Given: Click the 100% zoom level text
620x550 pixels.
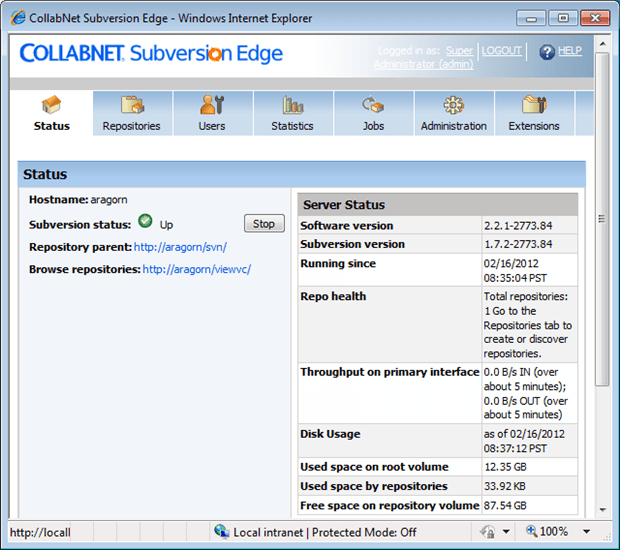Looking at the screenshot, I should (x=553, y=531).
